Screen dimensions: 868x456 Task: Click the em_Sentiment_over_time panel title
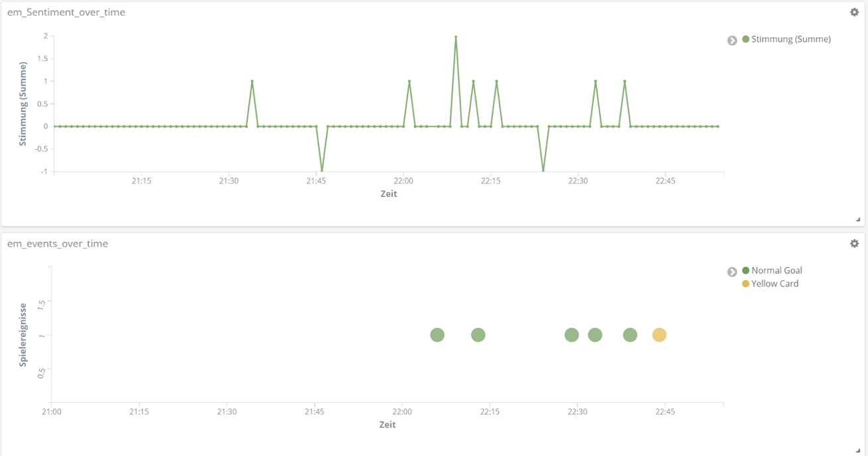click(x=66, y=12)
